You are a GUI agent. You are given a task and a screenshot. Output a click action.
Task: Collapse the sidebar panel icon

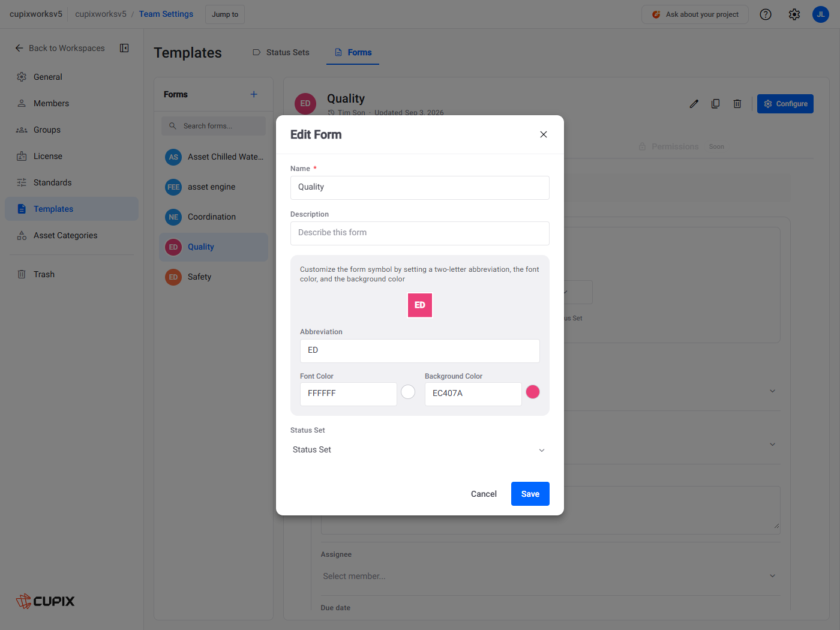click(124, 48)
